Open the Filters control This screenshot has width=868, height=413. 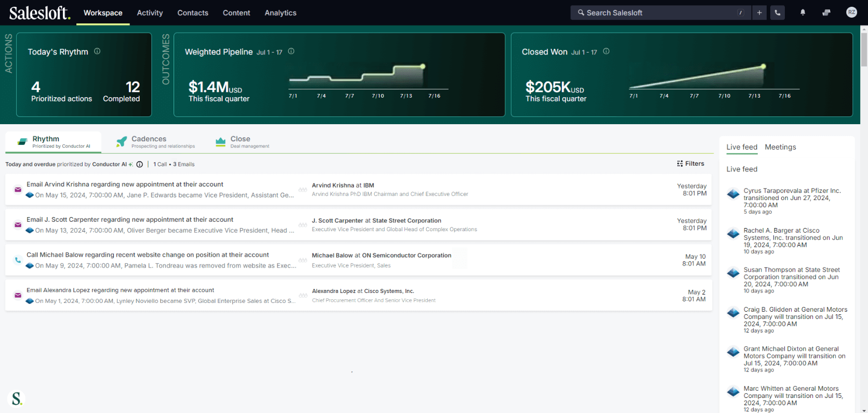pos(691,164)
